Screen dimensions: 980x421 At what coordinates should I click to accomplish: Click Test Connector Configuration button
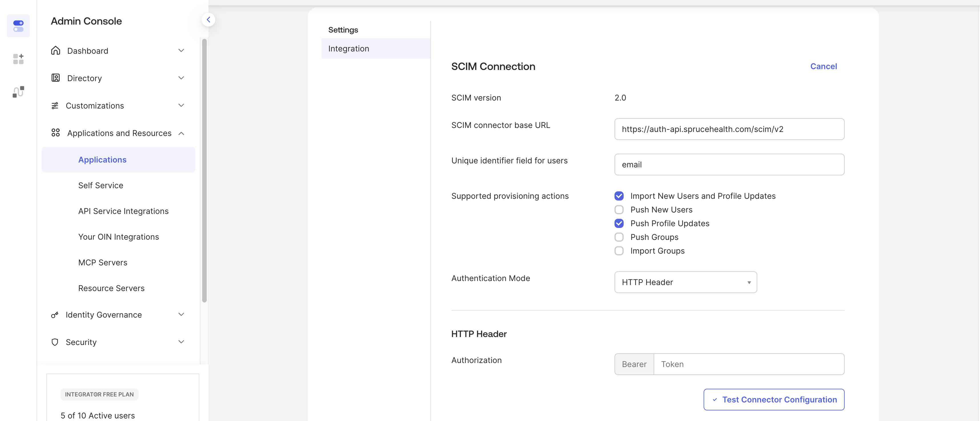[774, 399]
